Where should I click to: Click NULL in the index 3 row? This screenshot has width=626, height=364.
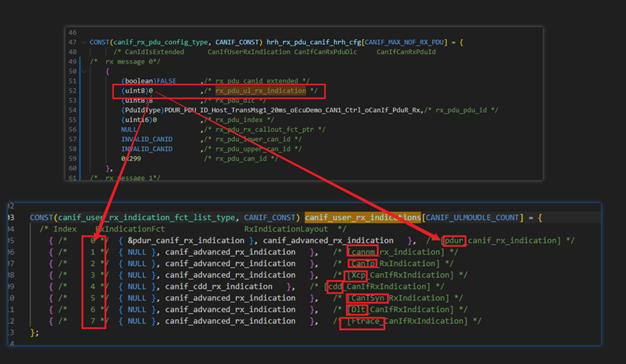137,276
